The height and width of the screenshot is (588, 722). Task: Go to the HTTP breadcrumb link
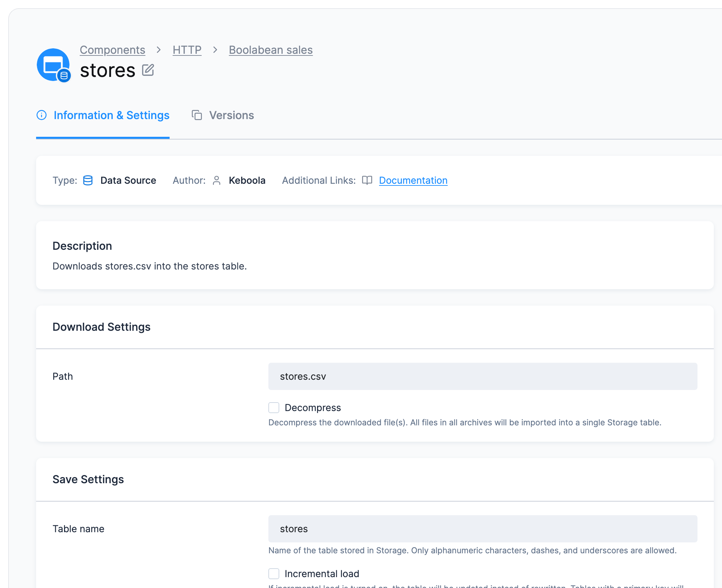coord(187,50)
